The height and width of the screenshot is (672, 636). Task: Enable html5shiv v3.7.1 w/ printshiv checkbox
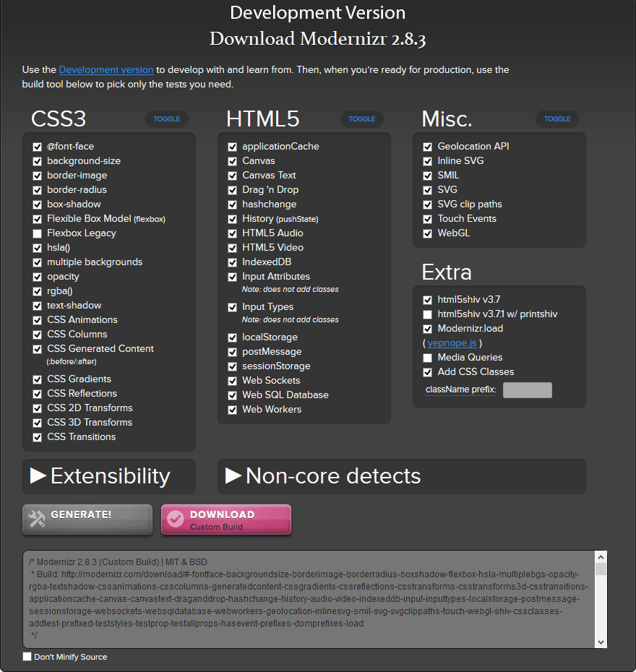click(427, 314)
